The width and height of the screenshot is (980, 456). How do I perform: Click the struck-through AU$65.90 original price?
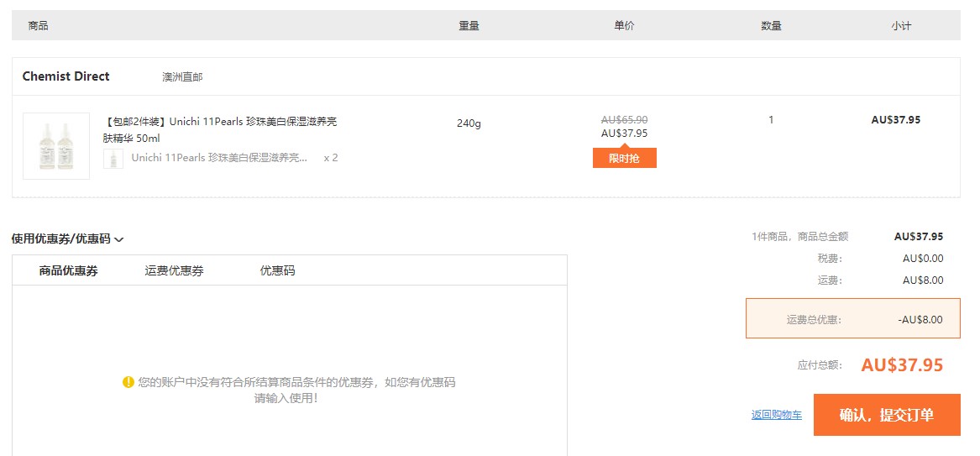(625, 119)
